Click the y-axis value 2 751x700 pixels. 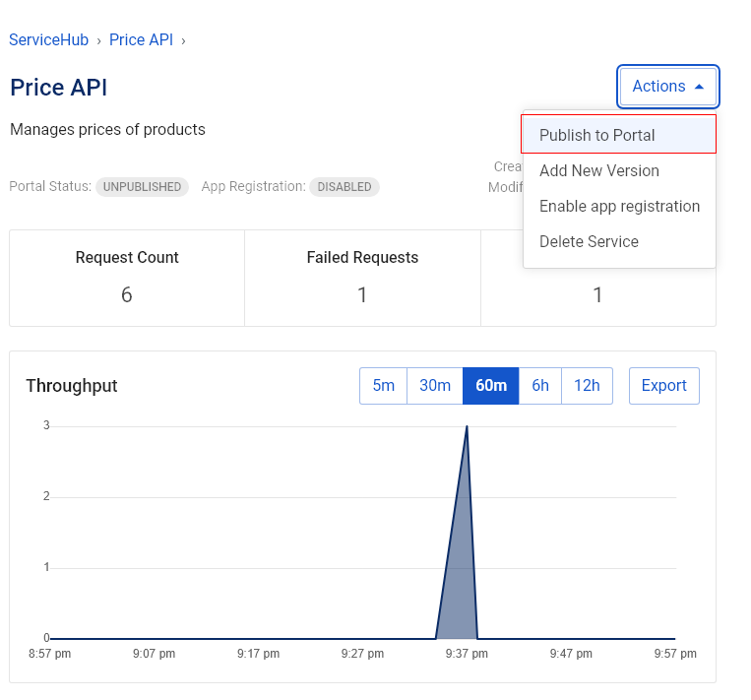(46, 496)
